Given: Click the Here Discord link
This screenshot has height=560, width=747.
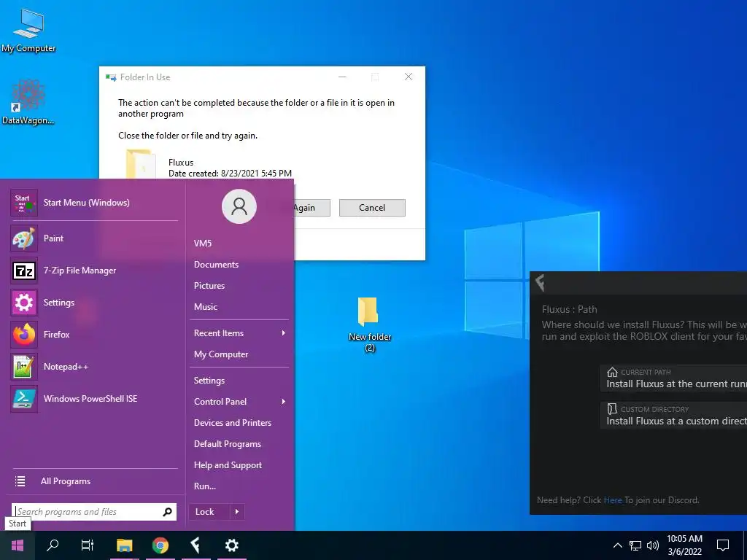Looking at the screenshot, I should click(613, 500).
